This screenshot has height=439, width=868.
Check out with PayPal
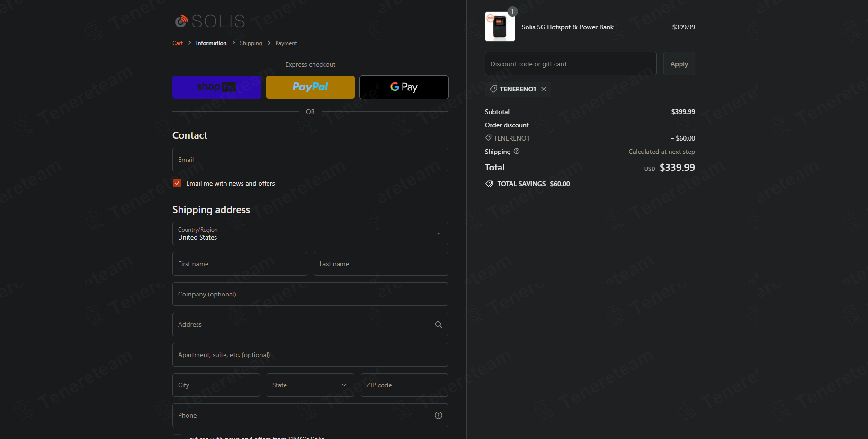pos(310,87)
